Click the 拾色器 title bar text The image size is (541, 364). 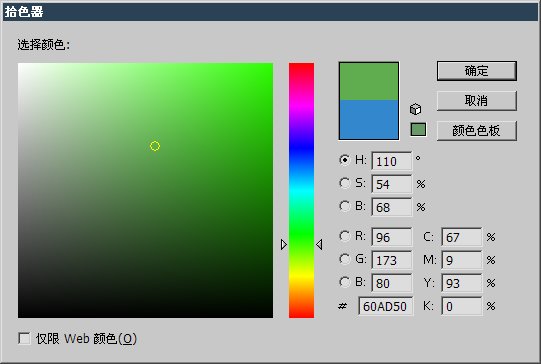24,12
